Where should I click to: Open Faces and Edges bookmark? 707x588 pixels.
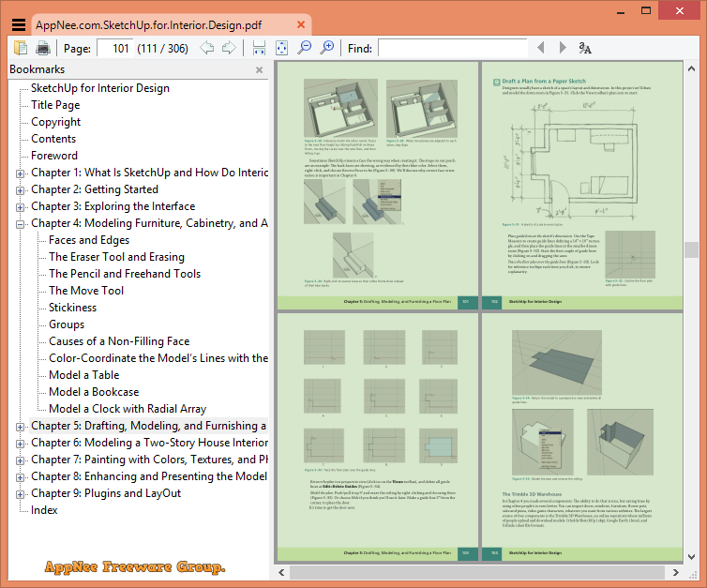point(89,240)
